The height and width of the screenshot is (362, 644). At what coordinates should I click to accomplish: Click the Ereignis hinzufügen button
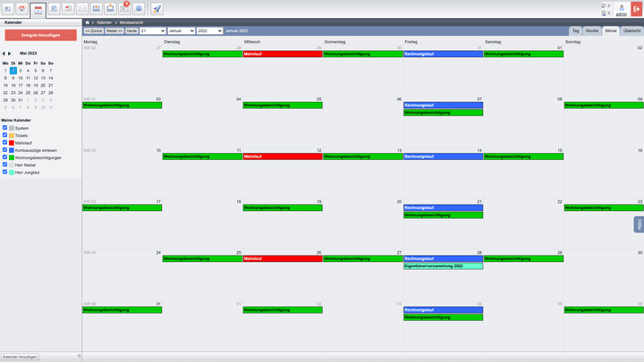40,34
